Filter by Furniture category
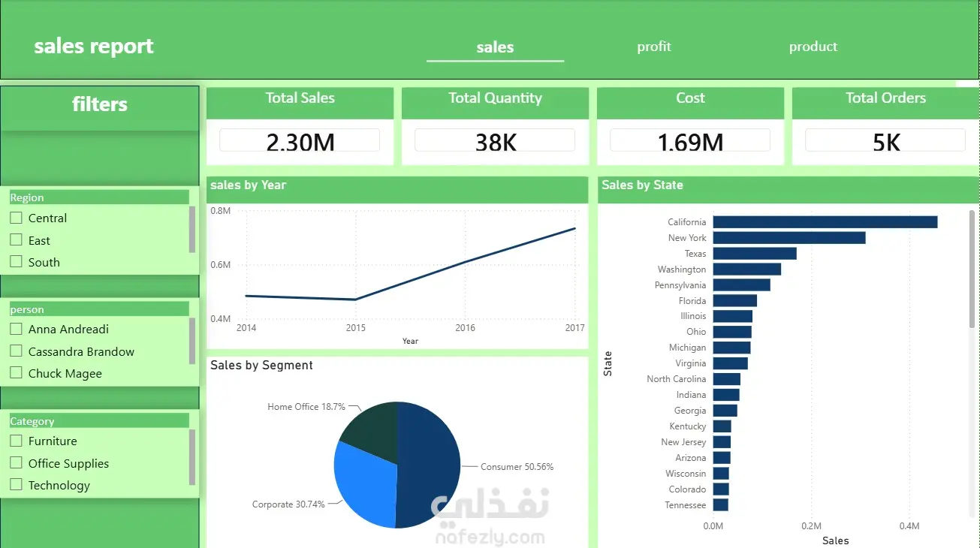Screen dimensions: 980x548 pyautogui.click(x=16, y=441)
